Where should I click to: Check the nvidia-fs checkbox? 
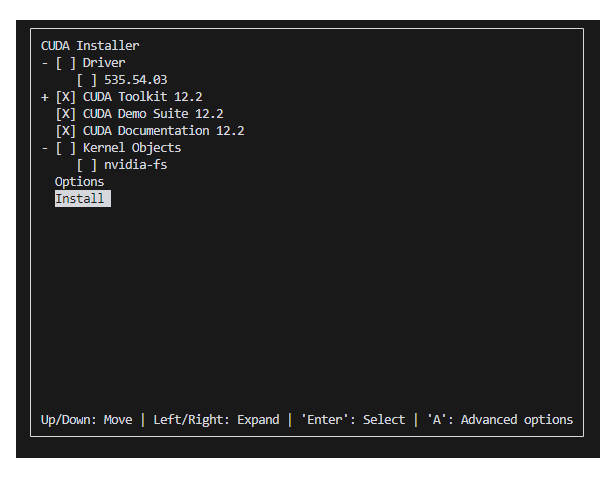[87, 165]
